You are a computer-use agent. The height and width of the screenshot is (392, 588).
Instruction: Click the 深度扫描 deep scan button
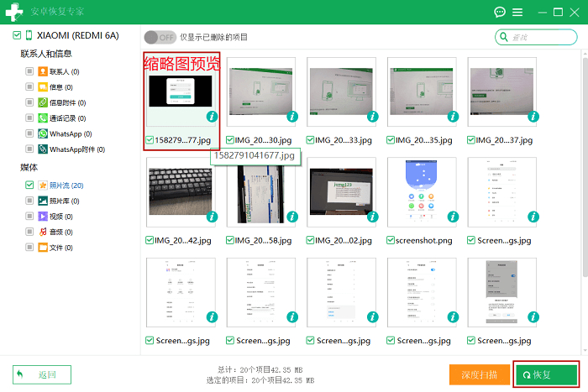coord(480,374)
